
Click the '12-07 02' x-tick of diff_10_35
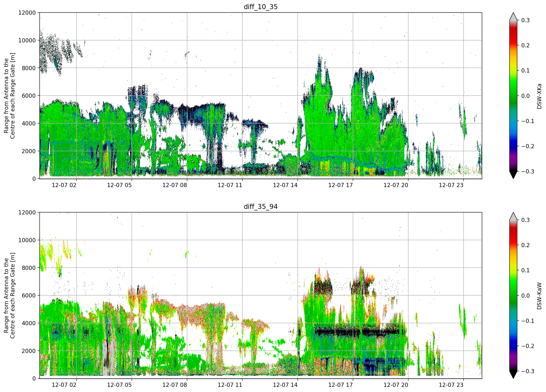pyautogui.click(x=64, y=185)
